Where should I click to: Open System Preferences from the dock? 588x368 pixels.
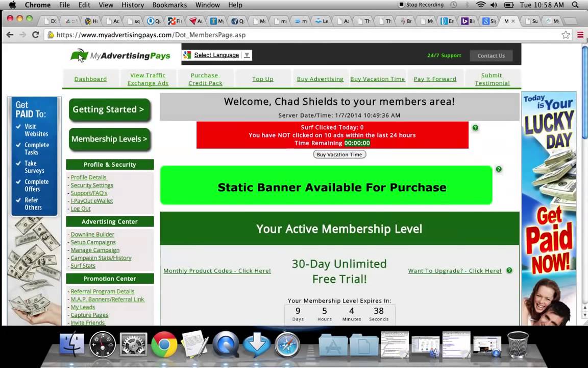133,344
